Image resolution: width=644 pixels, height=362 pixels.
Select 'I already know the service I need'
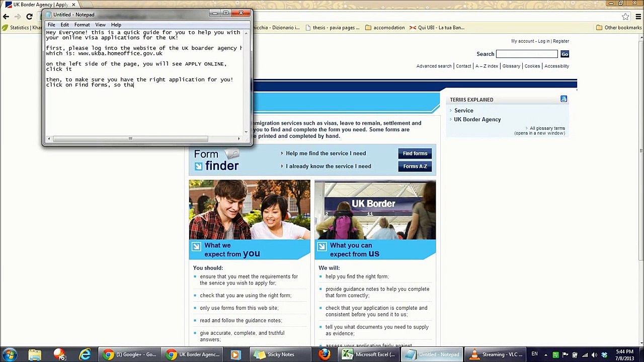click(329, 166)
